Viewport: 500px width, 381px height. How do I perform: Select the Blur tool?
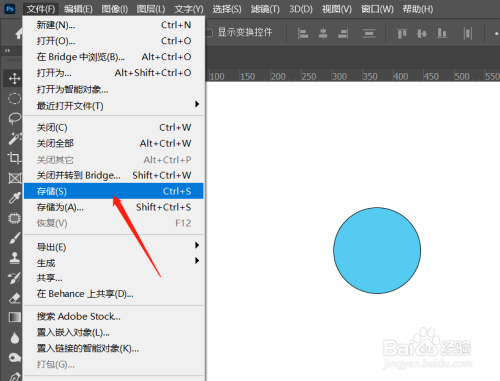(14, 338)
